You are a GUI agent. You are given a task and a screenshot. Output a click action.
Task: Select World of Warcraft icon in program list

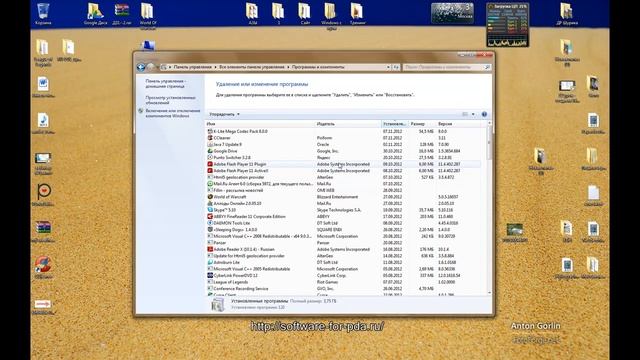210,197
